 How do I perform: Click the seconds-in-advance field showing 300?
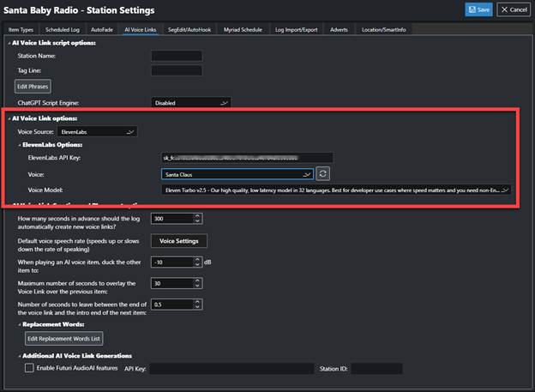tap(172, 219)
